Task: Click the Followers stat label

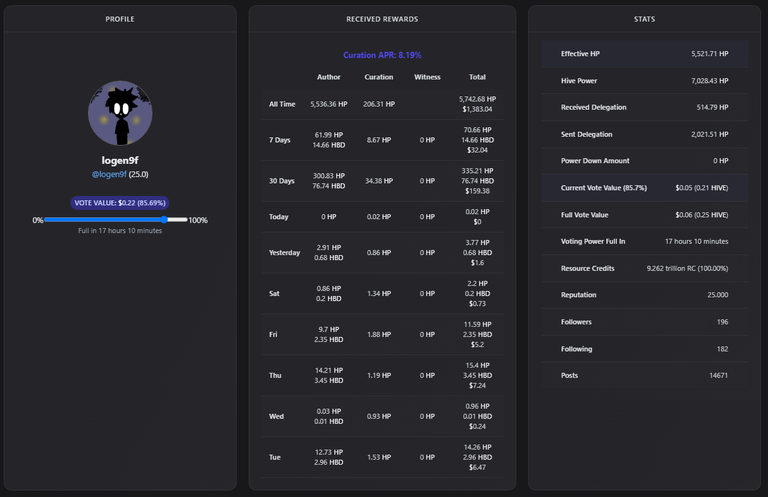Action: click(x=576, y=322)
